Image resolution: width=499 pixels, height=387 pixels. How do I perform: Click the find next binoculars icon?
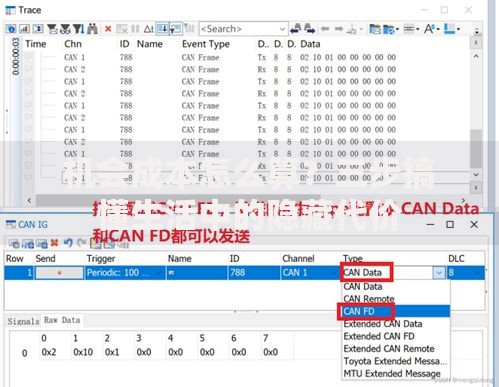pyautogui.click(x=309, y=29)
